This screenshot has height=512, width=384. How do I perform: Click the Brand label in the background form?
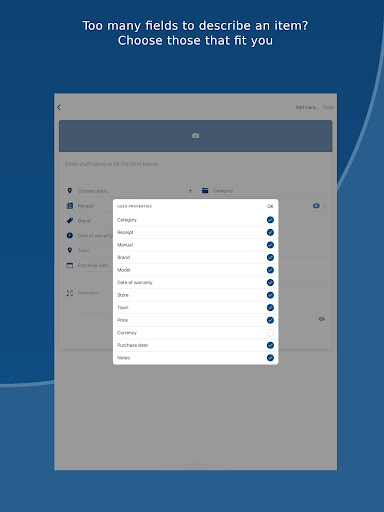tap(84, 221)
